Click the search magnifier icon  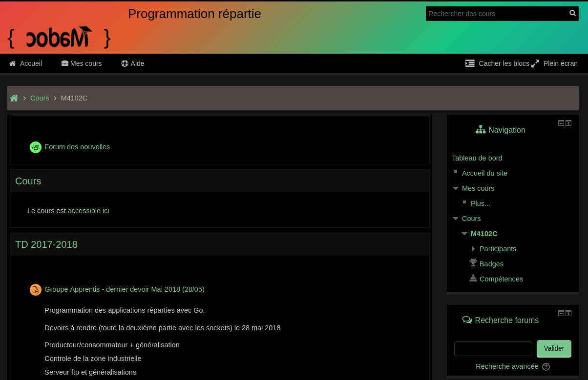coord(572,13)
